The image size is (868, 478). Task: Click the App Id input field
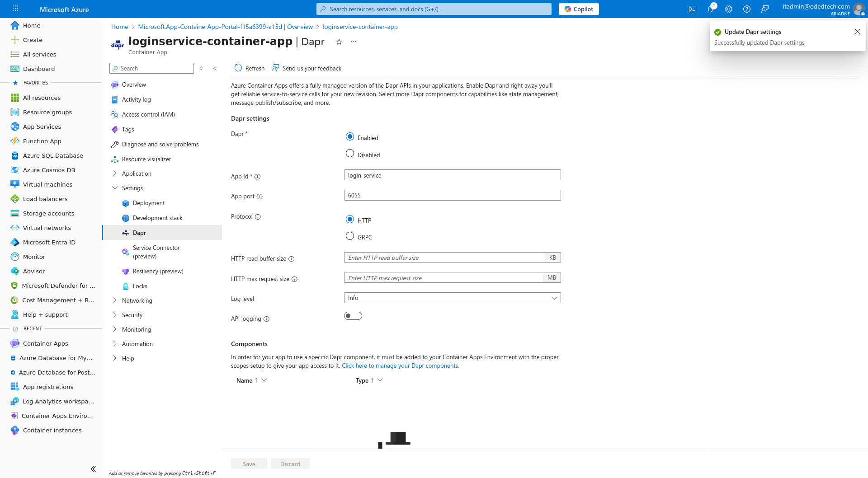coord(452,175)
